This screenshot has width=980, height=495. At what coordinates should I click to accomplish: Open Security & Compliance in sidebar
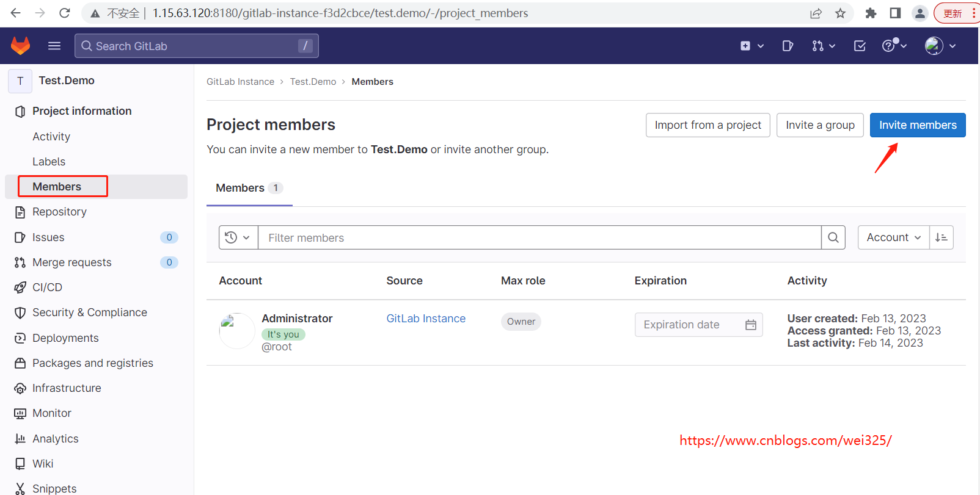click(90, 313)
